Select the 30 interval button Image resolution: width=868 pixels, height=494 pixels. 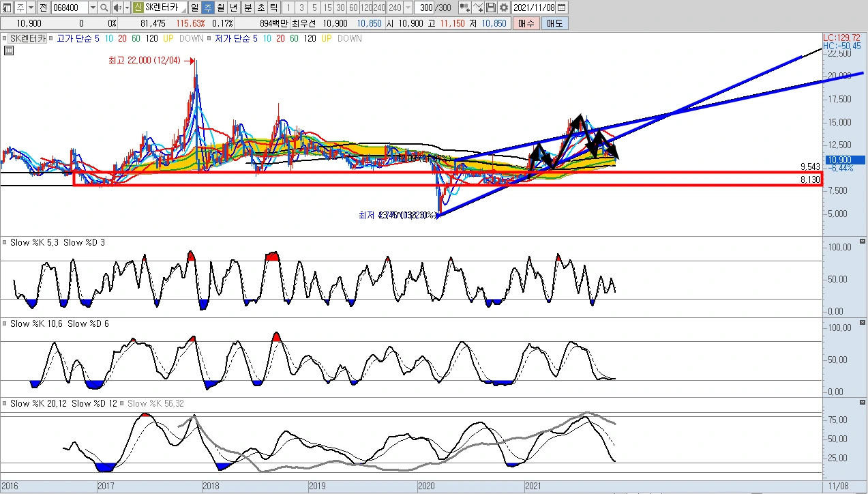(340, 8)
